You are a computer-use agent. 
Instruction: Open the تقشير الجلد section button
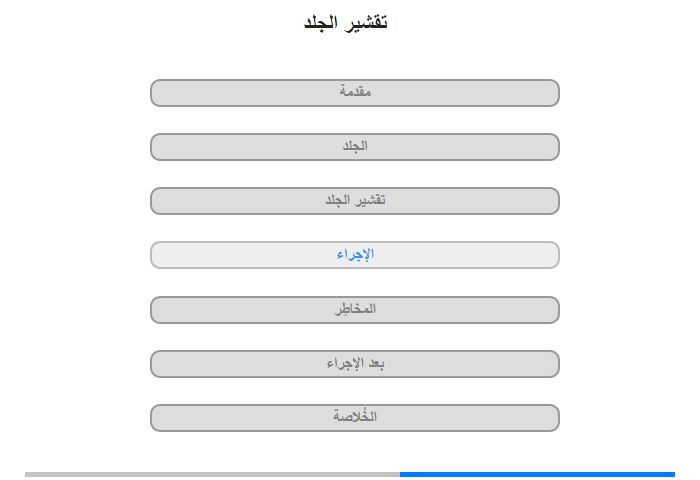coord(354,201)
